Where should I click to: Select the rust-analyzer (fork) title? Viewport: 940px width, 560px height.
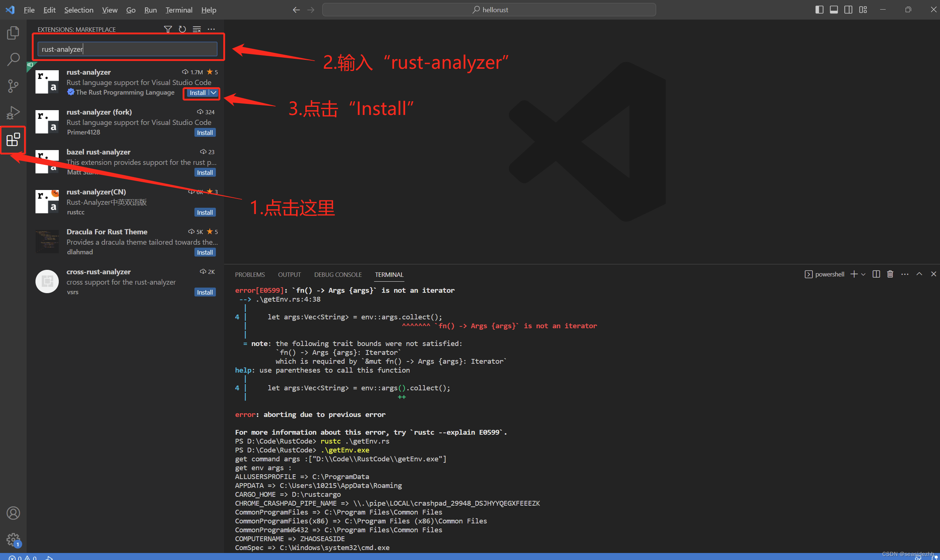point(99,112)
